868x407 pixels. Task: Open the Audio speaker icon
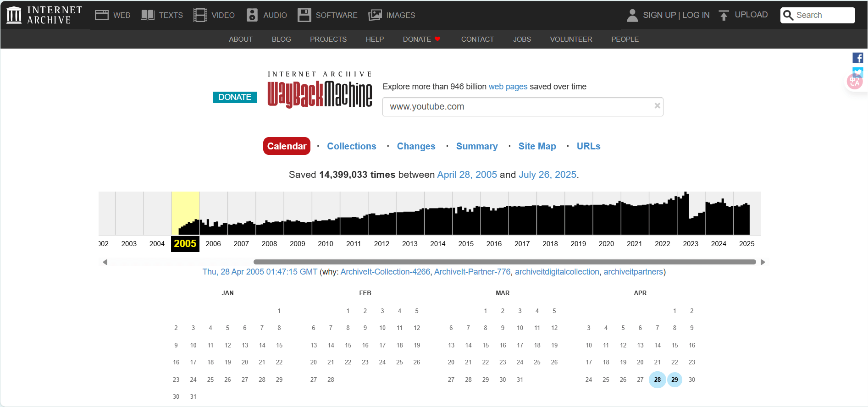coord(252,15)
